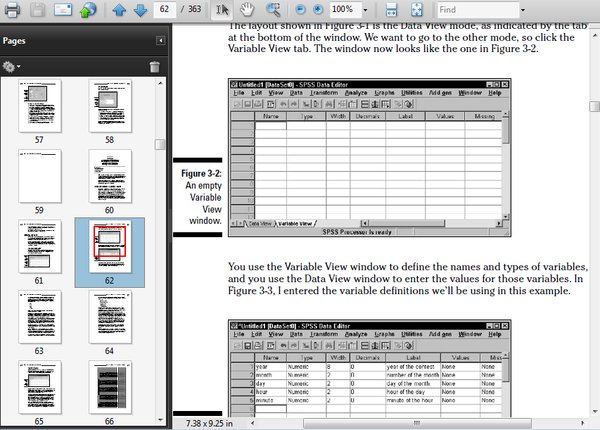Click the Find search box

[x=478, y=10]
